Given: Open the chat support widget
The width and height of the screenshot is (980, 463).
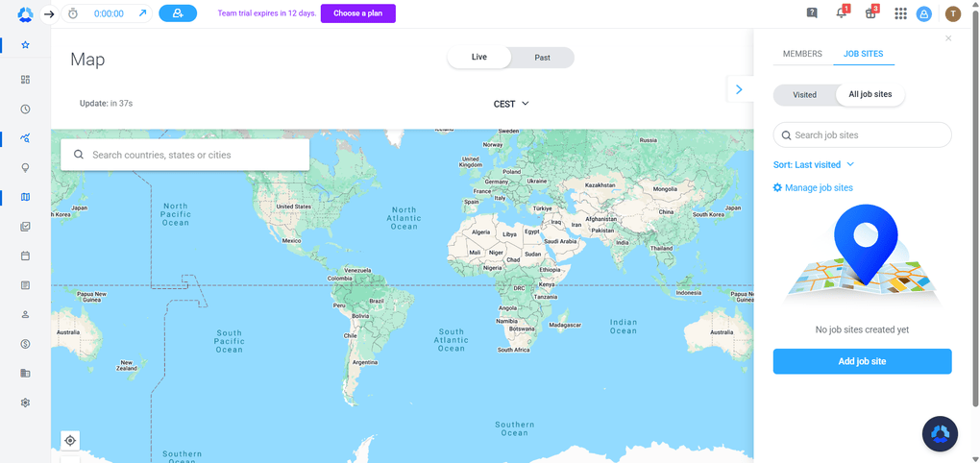Looking at the screenshot, I should (940, 433).
